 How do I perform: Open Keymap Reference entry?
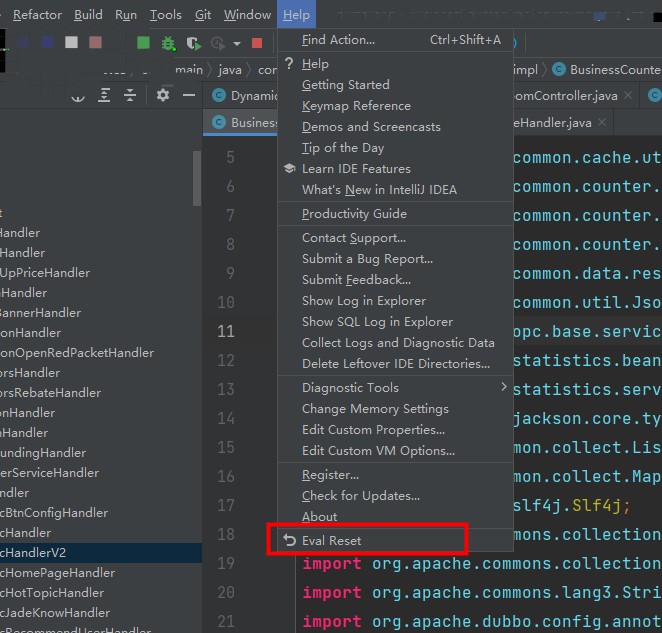click(x=395, y=106)
